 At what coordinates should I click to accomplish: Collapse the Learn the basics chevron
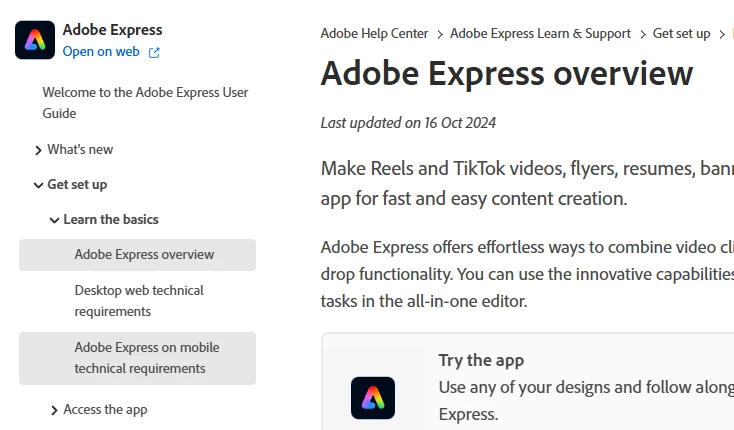[54, 220]
